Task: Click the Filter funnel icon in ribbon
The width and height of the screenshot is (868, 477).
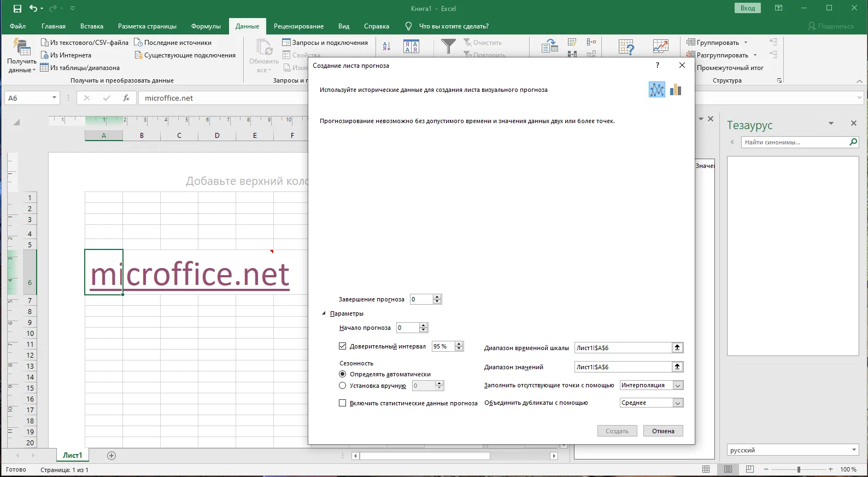Action: click(x=448, y=46)
